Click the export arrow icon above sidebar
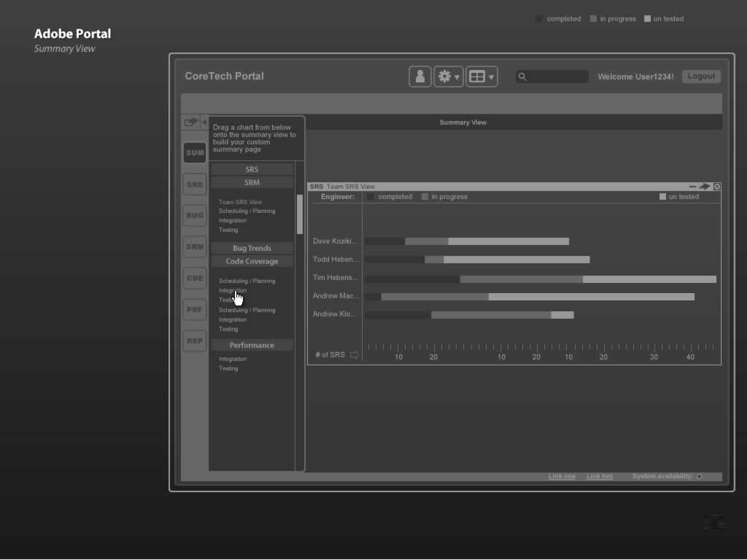 tap(191, 122)
